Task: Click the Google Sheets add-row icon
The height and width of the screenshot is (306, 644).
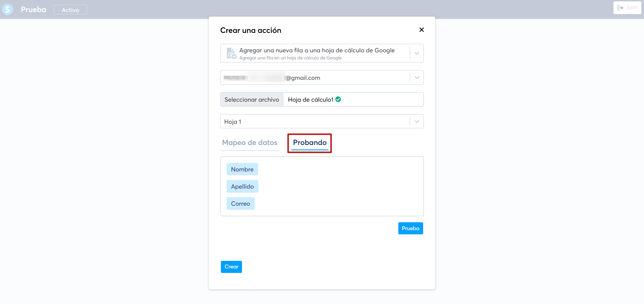Action: point(231,53)
